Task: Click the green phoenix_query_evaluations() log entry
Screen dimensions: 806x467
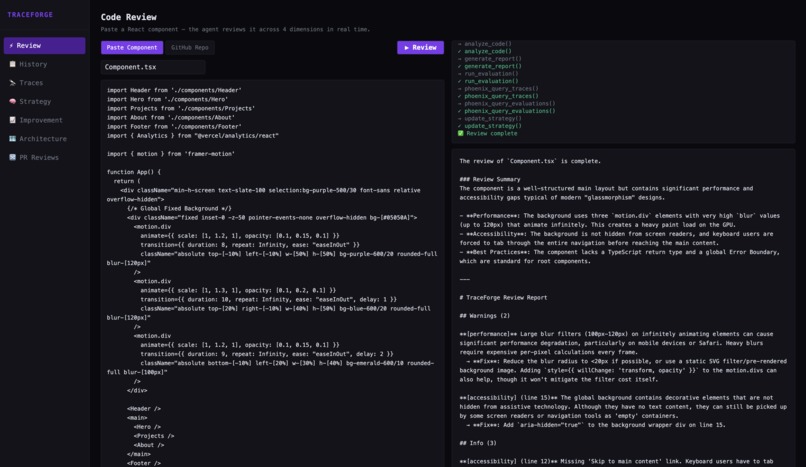Action: [x=509, y=111]
